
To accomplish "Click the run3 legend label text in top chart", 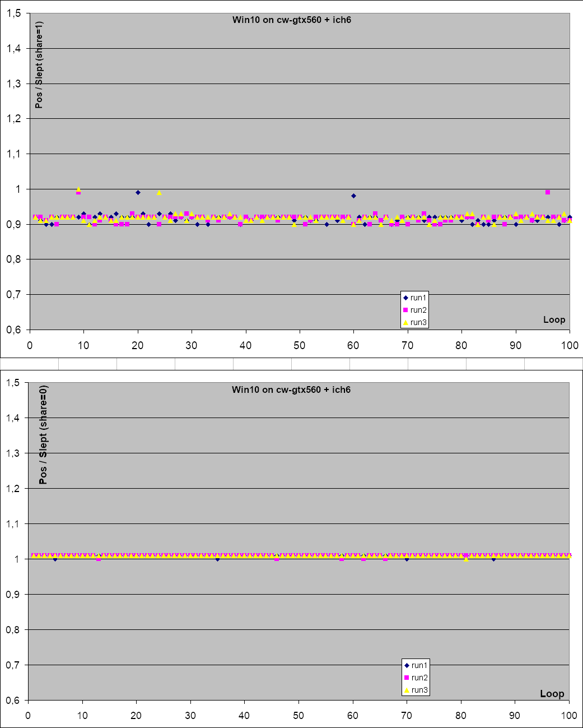I will pos(418,322).
